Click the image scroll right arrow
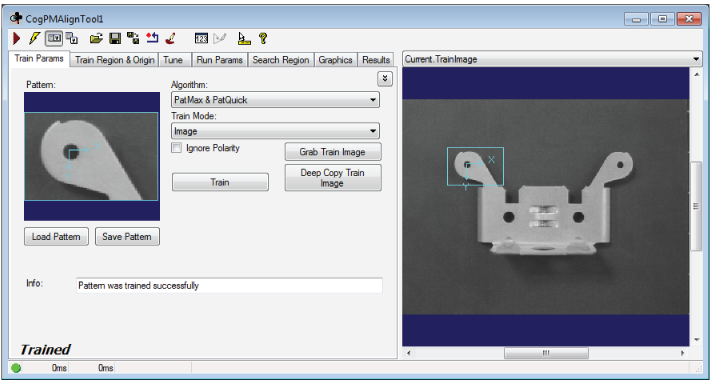 [x=683, y=353]
